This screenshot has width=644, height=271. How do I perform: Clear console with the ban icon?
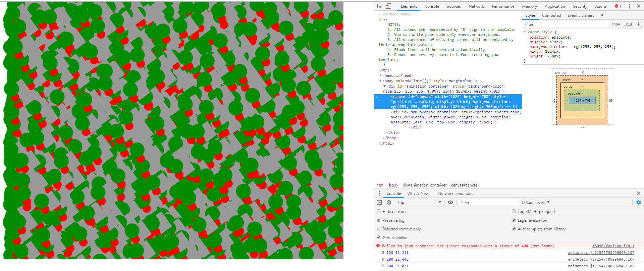[389, 203]
